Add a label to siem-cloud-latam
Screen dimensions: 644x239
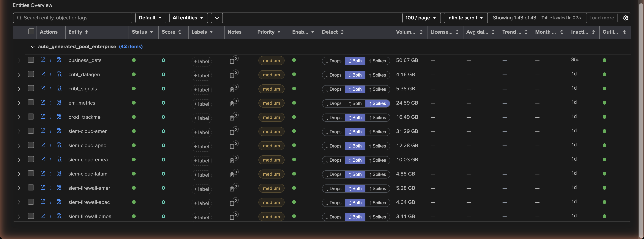pyautogui.click(x=201, y=175)
